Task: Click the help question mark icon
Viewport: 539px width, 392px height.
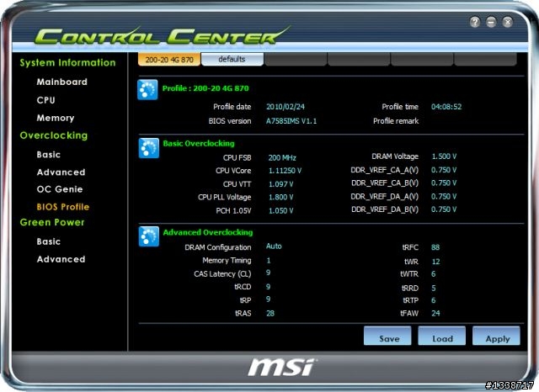Action: [x=475, y=22]
